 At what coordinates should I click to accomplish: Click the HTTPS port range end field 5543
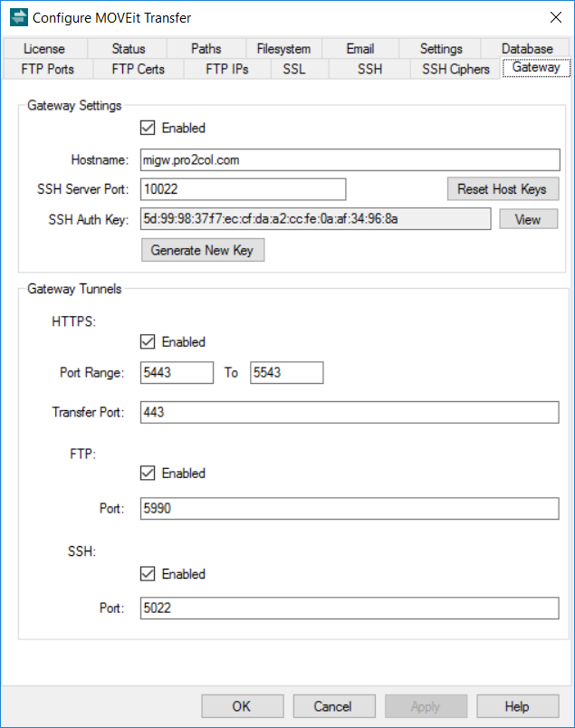(286, 372)
